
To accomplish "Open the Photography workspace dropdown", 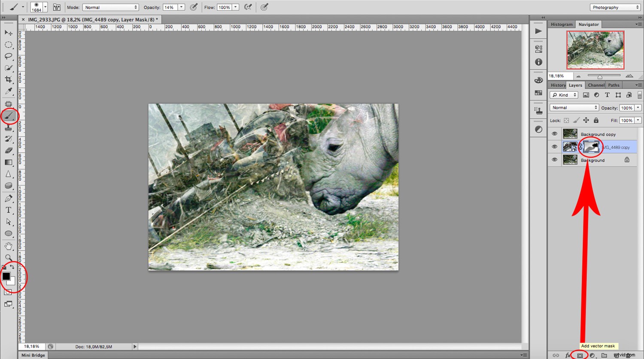I will (x=614, y=7).
